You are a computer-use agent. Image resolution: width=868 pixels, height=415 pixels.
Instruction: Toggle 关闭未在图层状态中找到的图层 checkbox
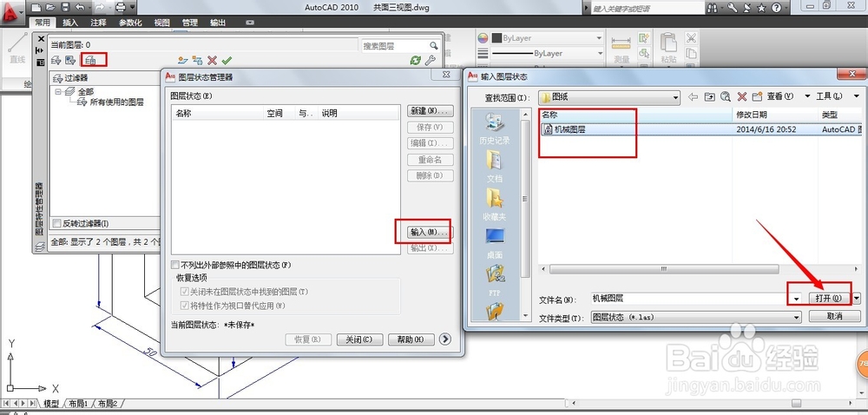pos(185,292)
